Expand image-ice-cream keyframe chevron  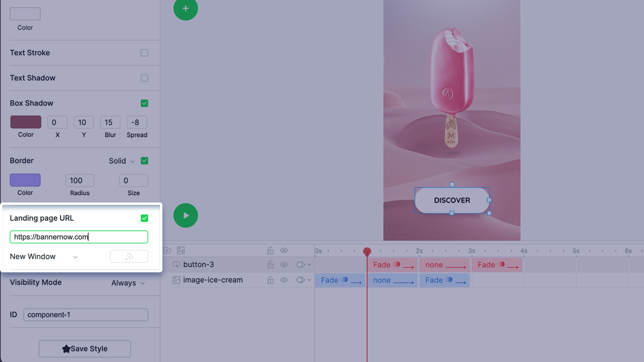pos(309,280)
